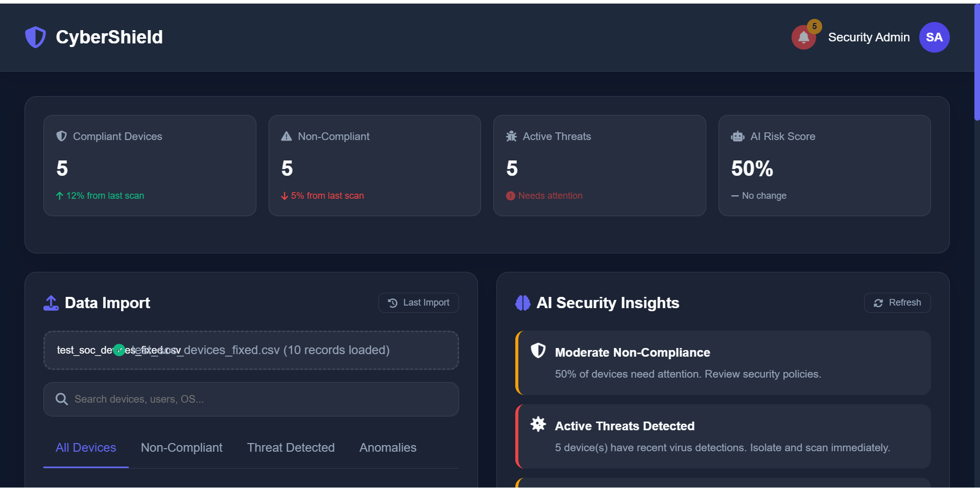Click the Active Threats bug icon
The height and width of the screenshot is (488, 980).
tap(511, 136)
